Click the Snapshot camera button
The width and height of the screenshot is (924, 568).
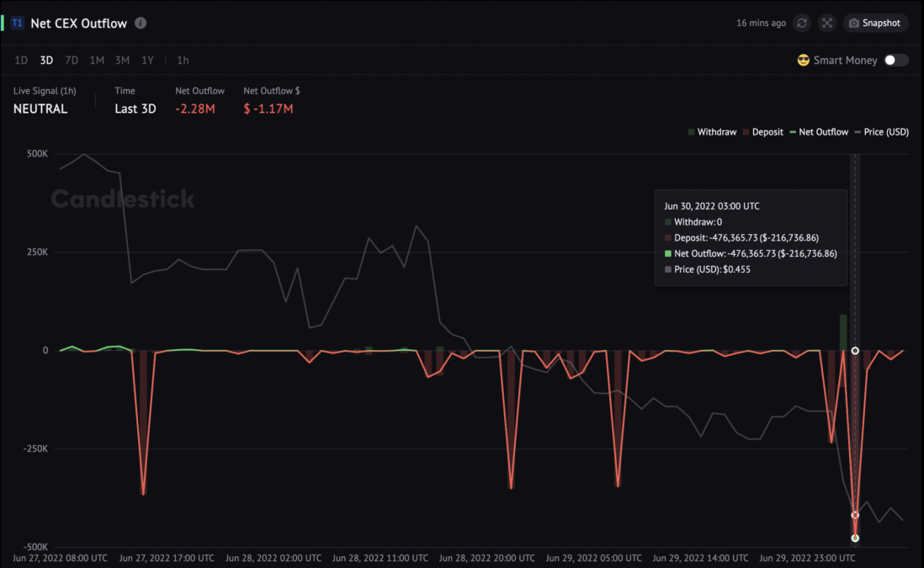[875, 23]
